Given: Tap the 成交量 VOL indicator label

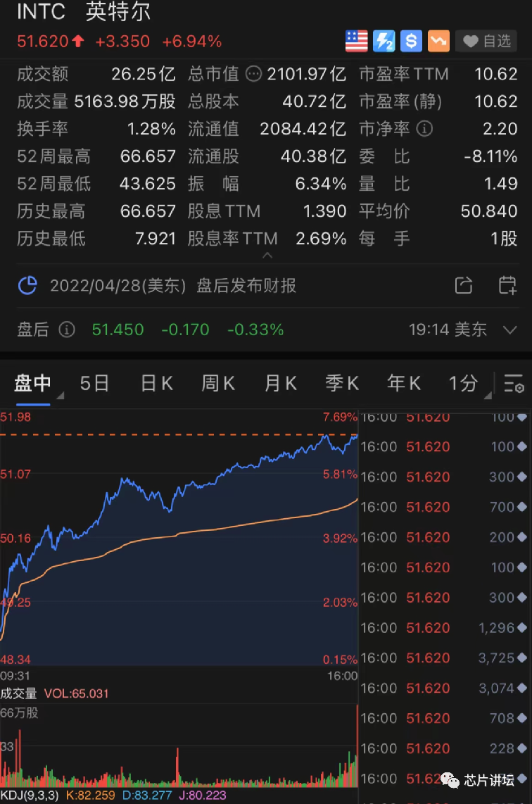Looking at the screenshot, I should click(x=54, y=693).
